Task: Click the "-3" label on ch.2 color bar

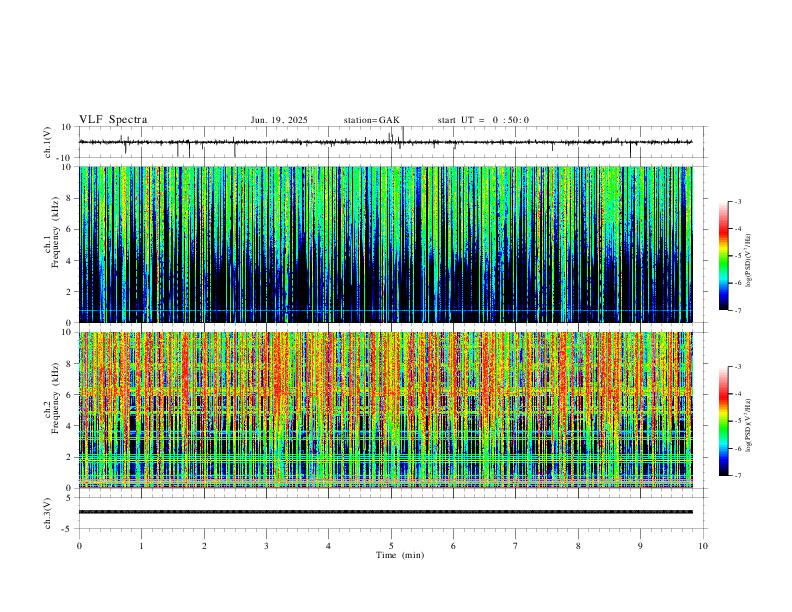Action: tap(738, 367)
